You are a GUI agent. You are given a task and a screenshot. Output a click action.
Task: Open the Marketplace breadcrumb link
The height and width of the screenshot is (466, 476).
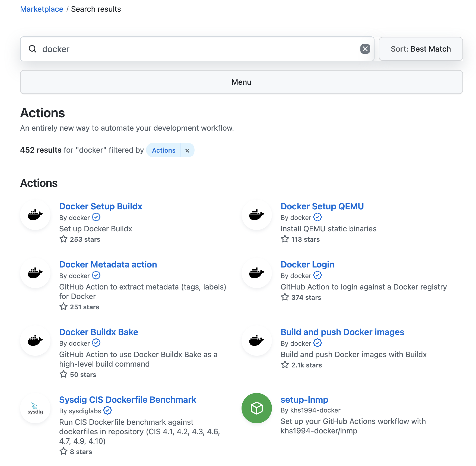click(41, 9)
